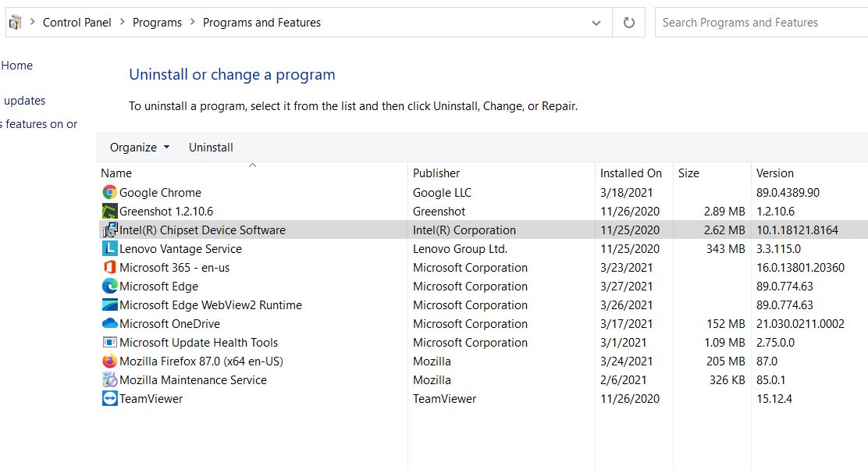
Task: Click the Mozilla Maintenance Service icon
Action: click(109, 379)
